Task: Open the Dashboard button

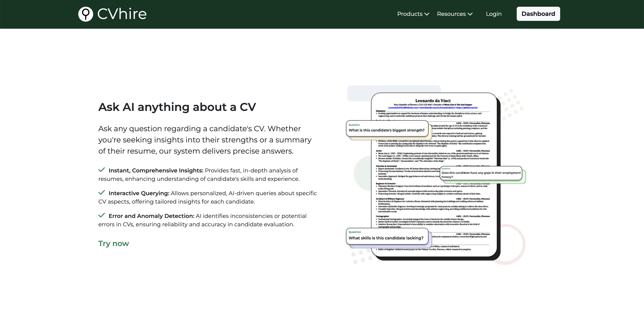Action: (538, 14)
